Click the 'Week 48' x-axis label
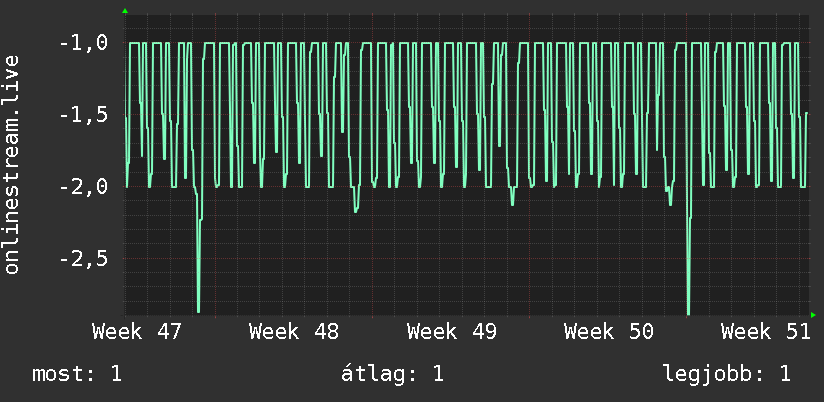 pyautogui.click(x=294, y=332)
